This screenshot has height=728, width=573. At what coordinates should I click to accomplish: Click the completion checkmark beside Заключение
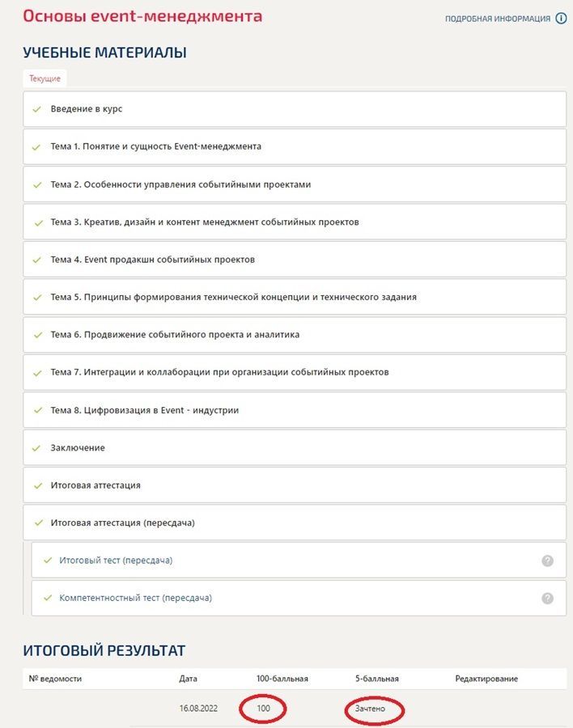[x=36, y=448]
